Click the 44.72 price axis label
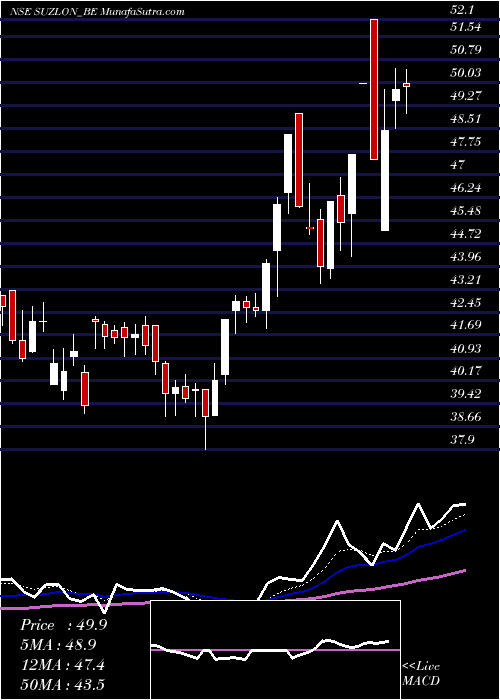500x700 pixels. coord(466,233)
